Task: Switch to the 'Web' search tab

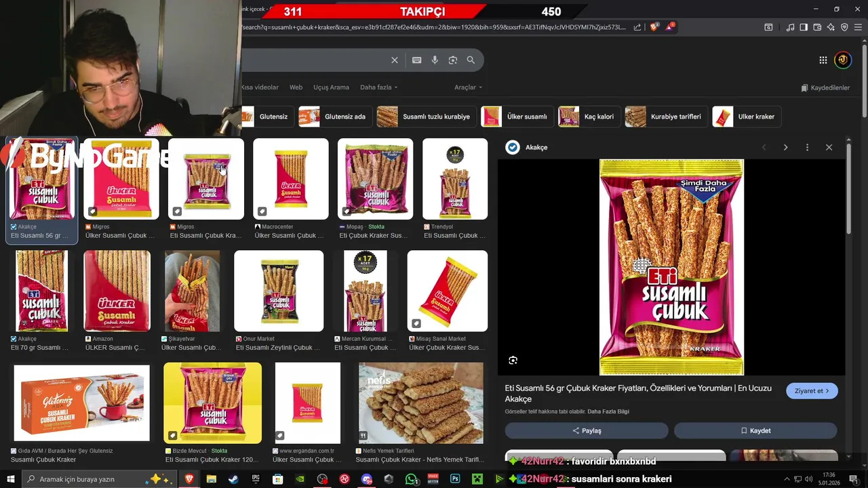Action: 296,87
